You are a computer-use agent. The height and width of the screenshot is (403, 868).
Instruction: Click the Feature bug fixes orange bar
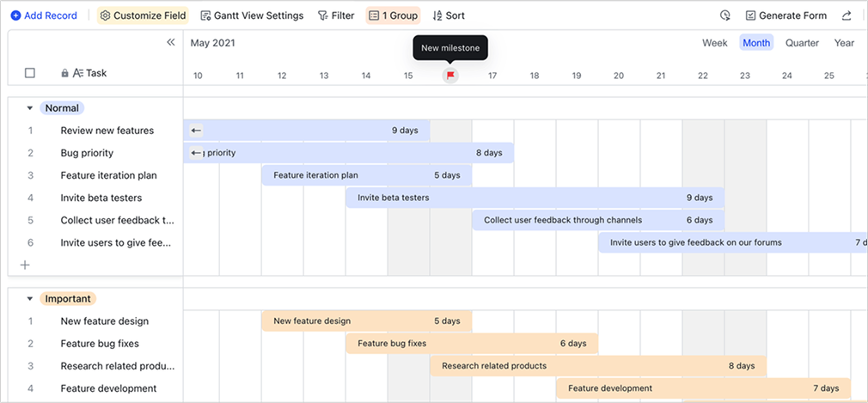471,344
